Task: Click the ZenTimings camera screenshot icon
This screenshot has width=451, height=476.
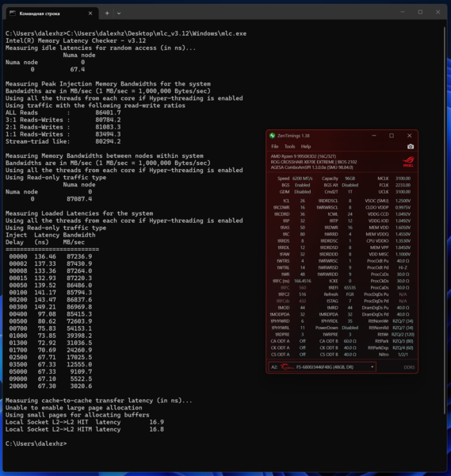Action: pyautogui.click(x=411, y=147)
